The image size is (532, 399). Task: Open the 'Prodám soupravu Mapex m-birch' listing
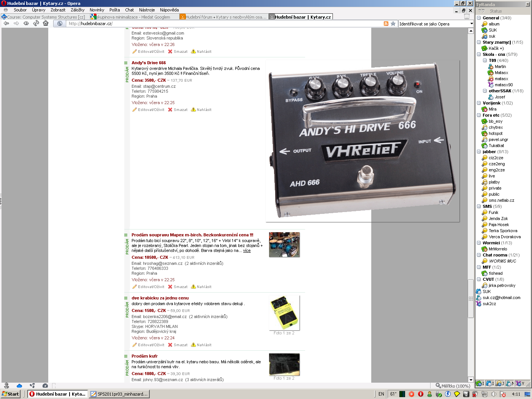pos(192,235)
